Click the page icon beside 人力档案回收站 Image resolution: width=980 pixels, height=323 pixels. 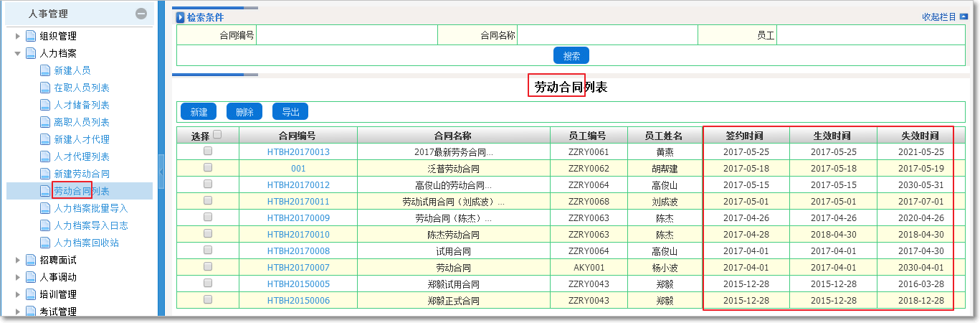(x=44, y=243)
